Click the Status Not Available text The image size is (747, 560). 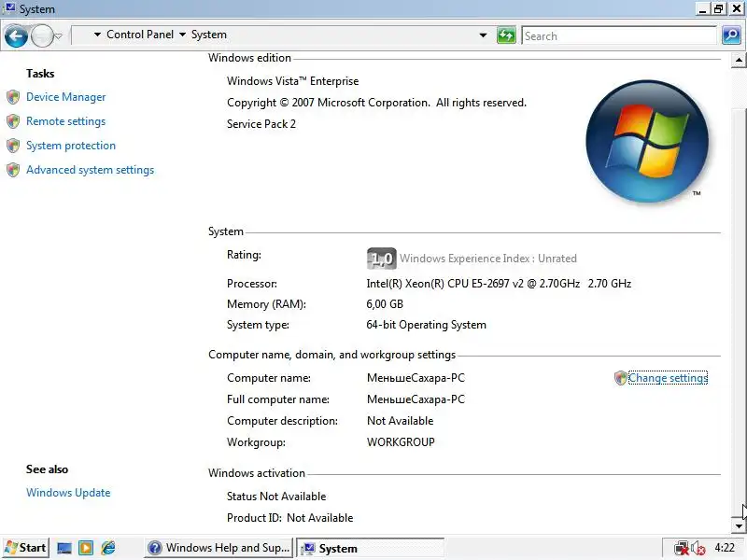[x=276, y=497]
